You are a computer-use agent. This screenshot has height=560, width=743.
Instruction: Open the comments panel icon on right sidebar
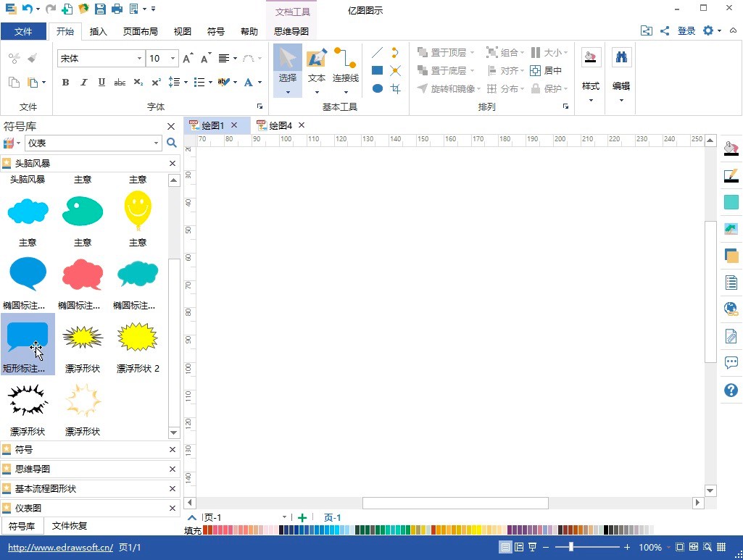point(731,363)
